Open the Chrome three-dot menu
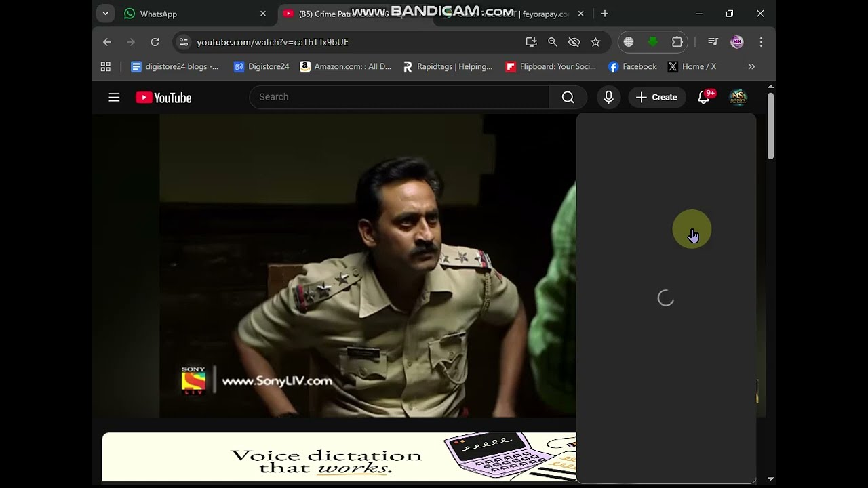 [761, 42]
